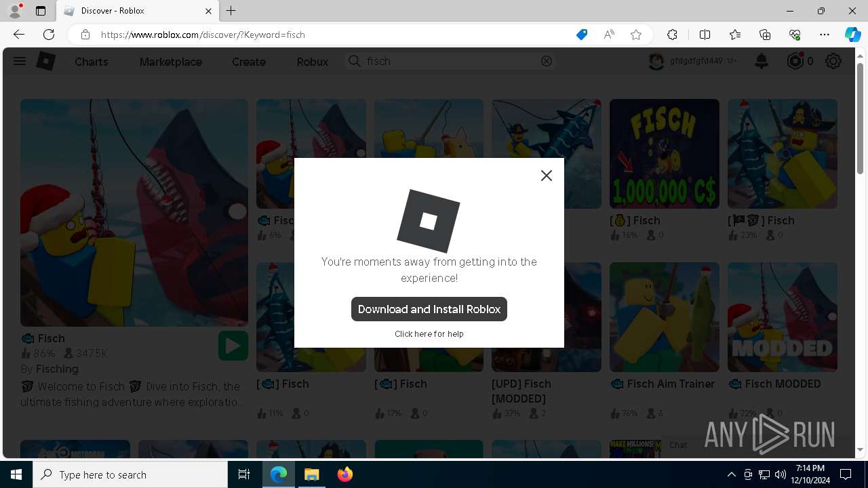Open Copilot sidebar
This screenshot has width=868, height=488.
coord(852,35)
